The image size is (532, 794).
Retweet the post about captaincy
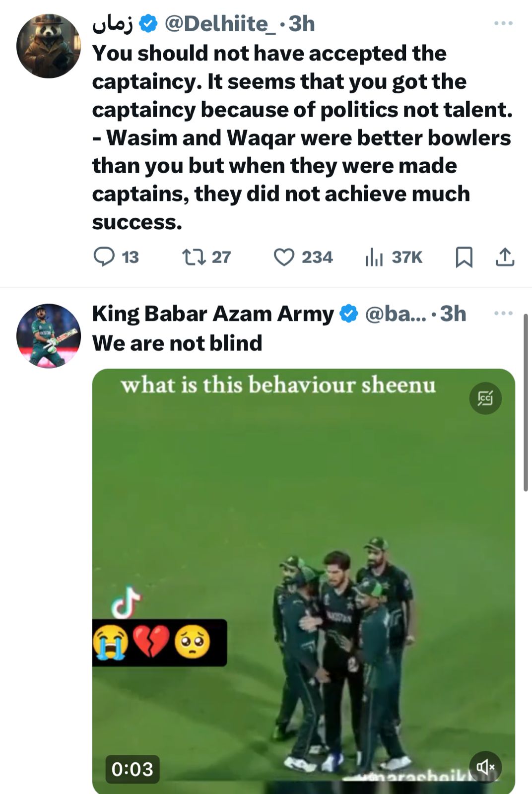click(194, 257)
